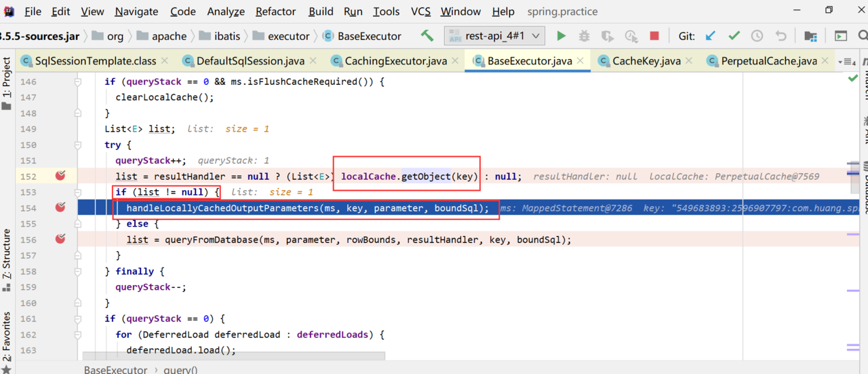The width and height of the screenshot is (868, 374).
Task: Open the Project Structure icon
Action: coord(810,36)
